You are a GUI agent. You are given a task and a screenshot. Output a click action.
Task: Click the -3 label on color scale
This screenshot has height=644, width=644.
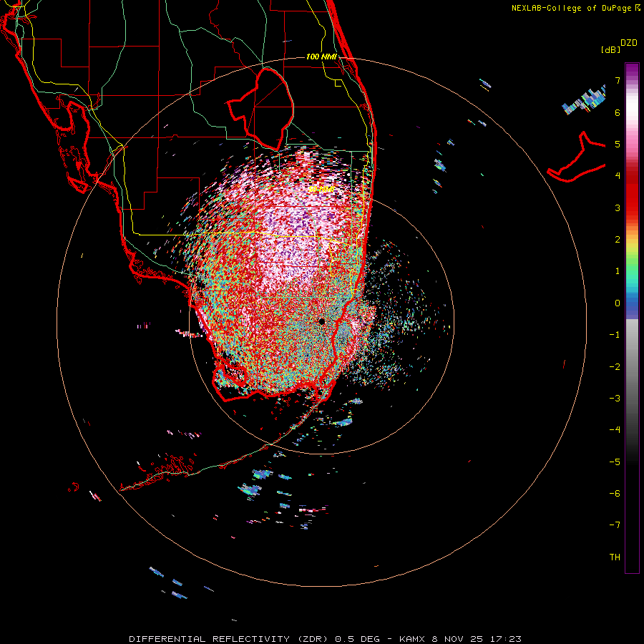pos(615,399)
